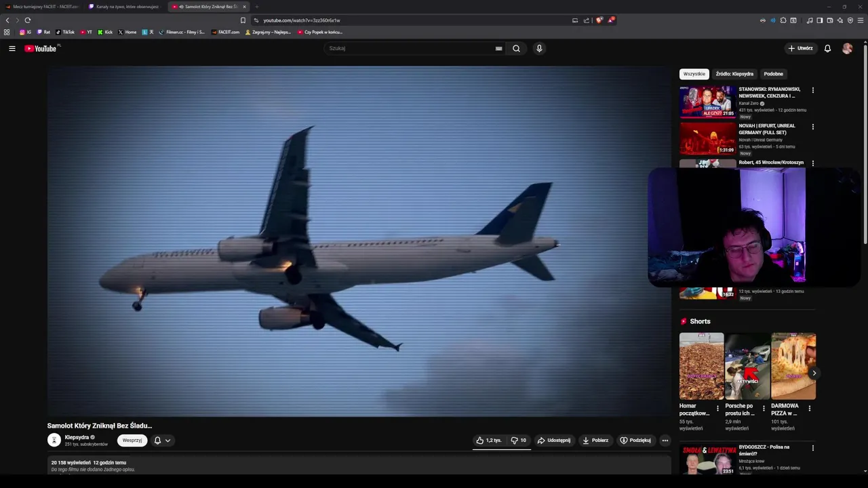Open the Czy Popek w końcu bookmark
The height and width of the screenshot is (488, 868).
(320, 32)
